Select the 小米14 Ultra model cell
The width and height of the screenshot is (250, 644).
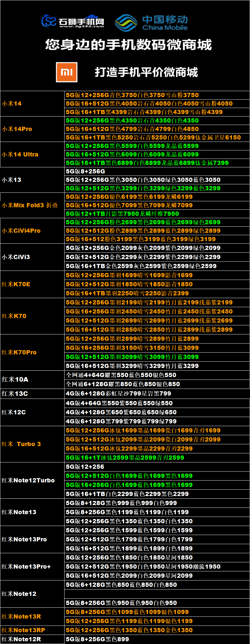click(20, 154)
